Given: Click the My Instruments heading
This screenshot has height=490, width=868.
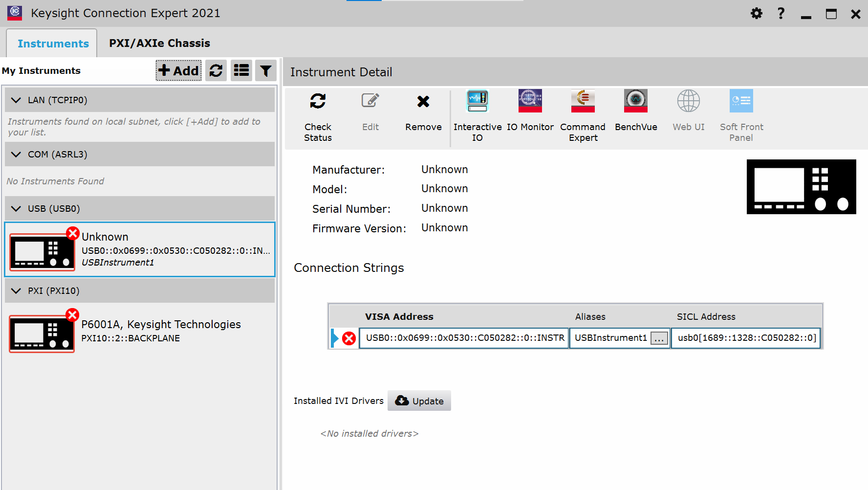Looking at the screenshot, I should click(x=41, y=70).
